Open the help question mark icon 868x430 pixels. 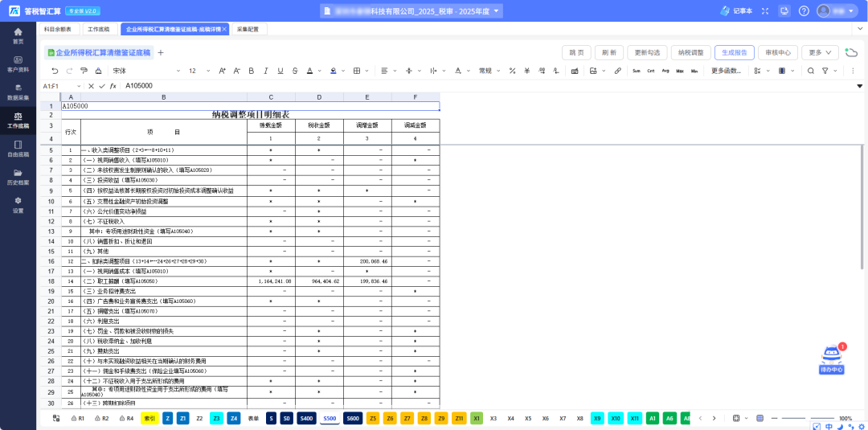pos(804,10)
